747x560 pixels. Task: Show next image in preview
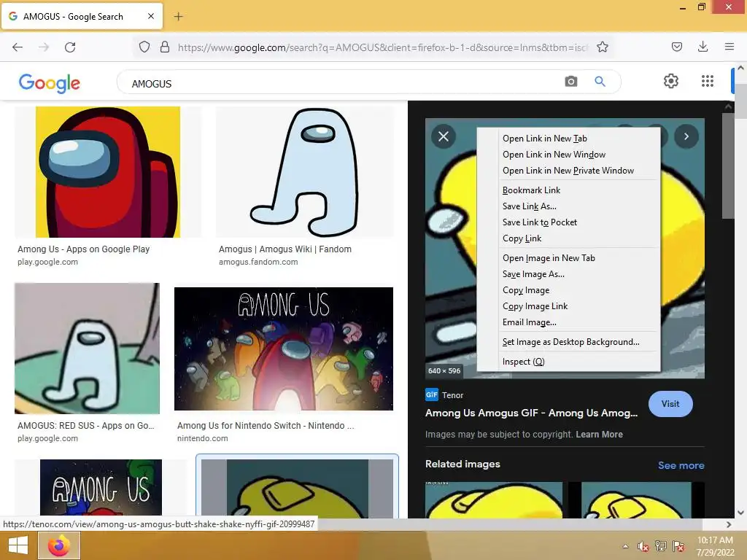(686, 136)
